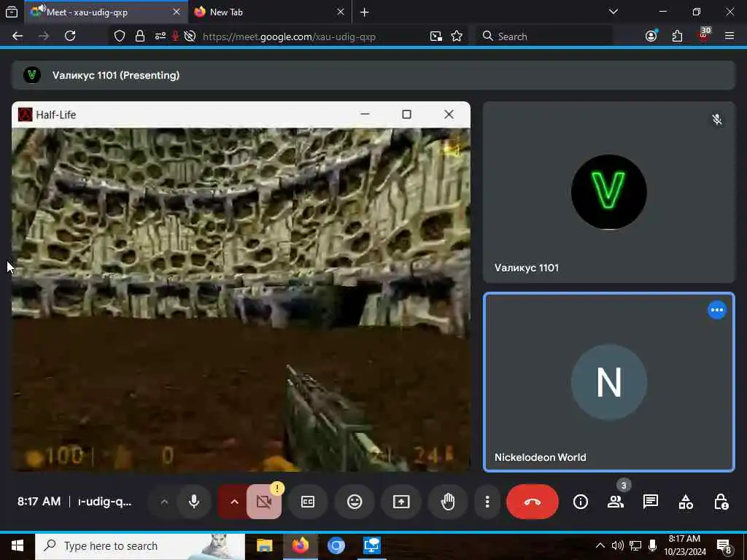Show site security padlock info
The image size is (747, 560).
[x=139, y=36]
